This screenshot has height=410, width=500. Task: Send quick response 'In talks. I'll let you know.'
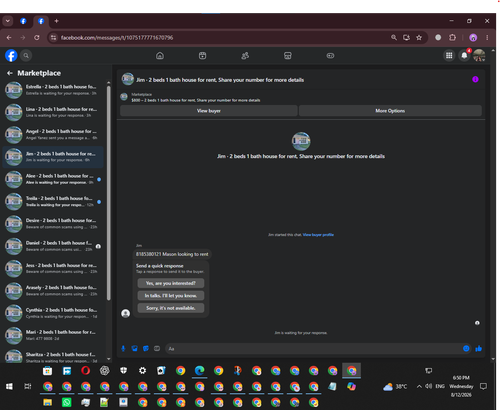[x=171, y=296]
